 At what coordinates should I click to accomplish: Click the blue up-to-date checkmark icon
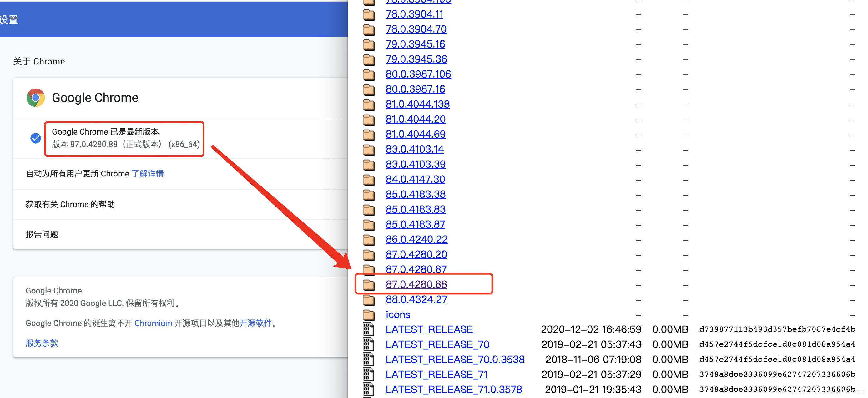tap(35, 138)
